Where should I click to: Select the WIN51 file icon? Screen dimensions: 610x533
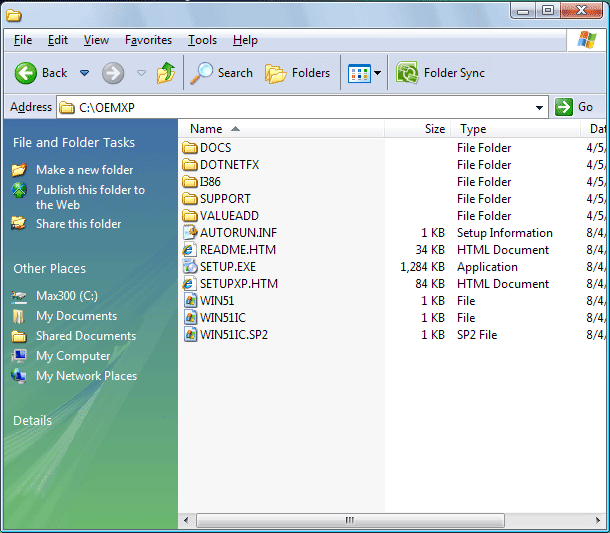pyautogui.click(x=190, y=301)
